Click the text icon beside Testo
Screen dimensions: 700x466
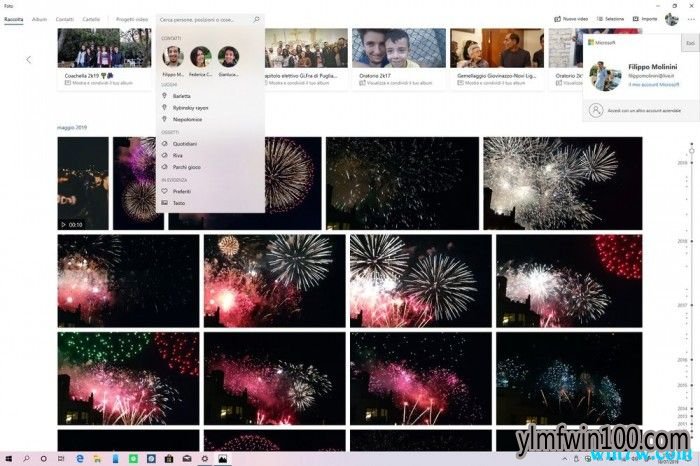(x=164, y=203)
